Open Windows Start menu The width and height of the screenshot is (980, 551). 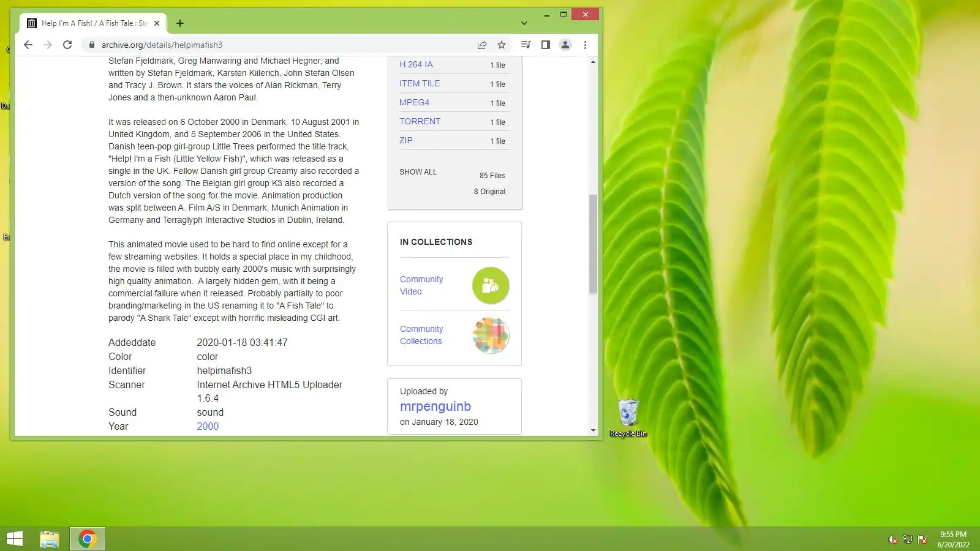point(14,539)
